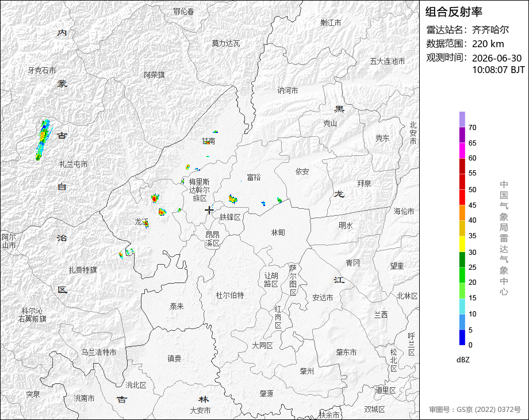Click the 铁锋区 map label
Screen dimensions: 529x420
pyautogui.click(x=231, y=217)
